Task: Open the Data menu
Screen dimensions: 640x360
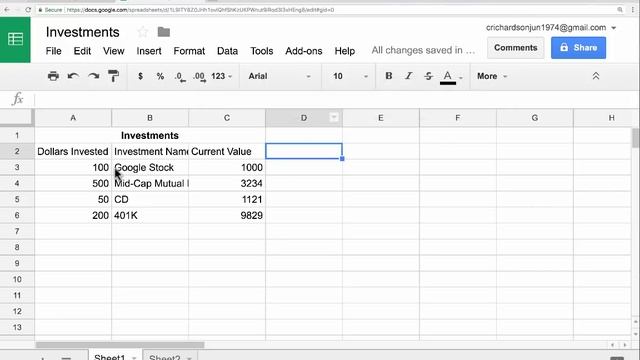Action: click(x=227, y=51)
